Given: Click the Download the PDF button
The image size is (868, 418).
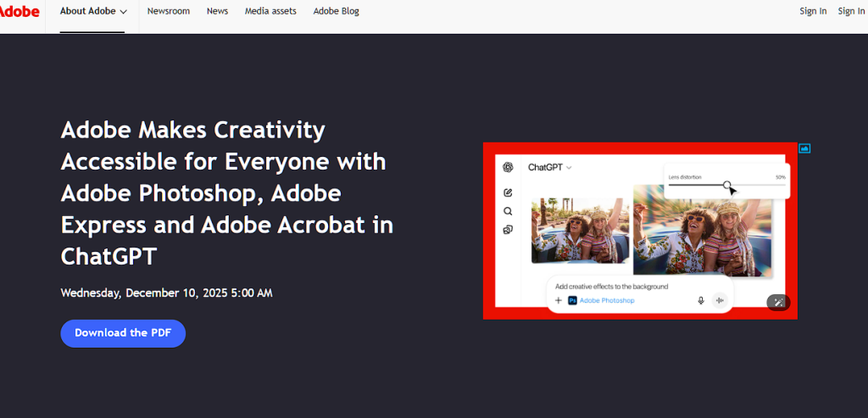Looking at the screenshot, I should (123, 333).
